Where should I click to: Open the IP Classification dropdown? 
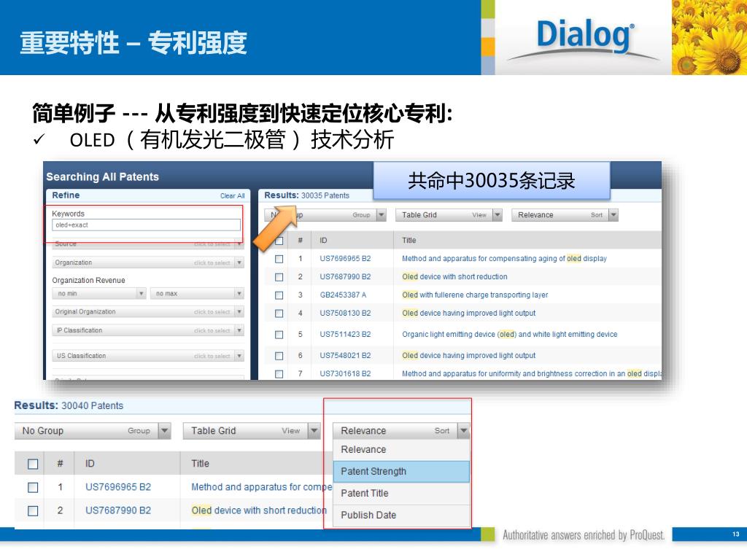point(147,330)
